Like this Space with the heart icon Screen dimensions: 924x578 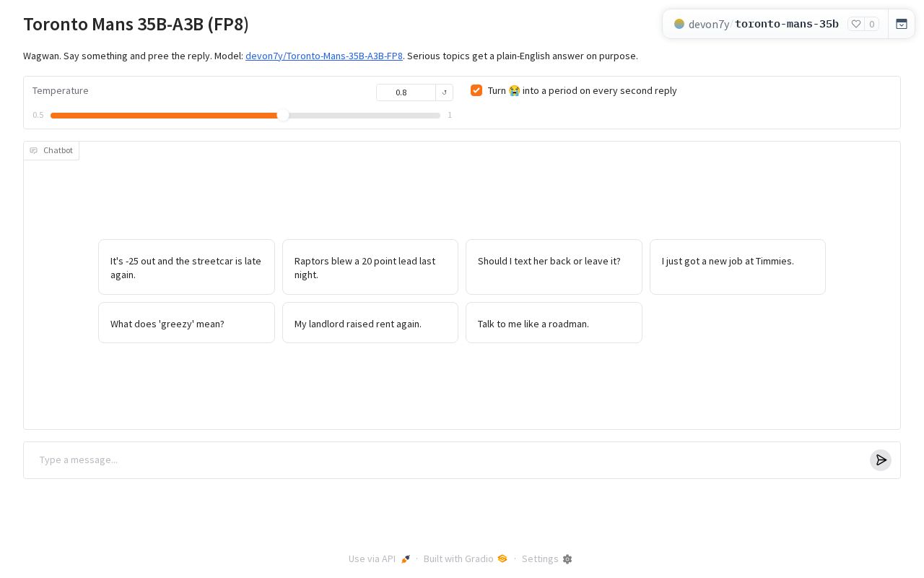pyautogui.click(x=856, y=24)
